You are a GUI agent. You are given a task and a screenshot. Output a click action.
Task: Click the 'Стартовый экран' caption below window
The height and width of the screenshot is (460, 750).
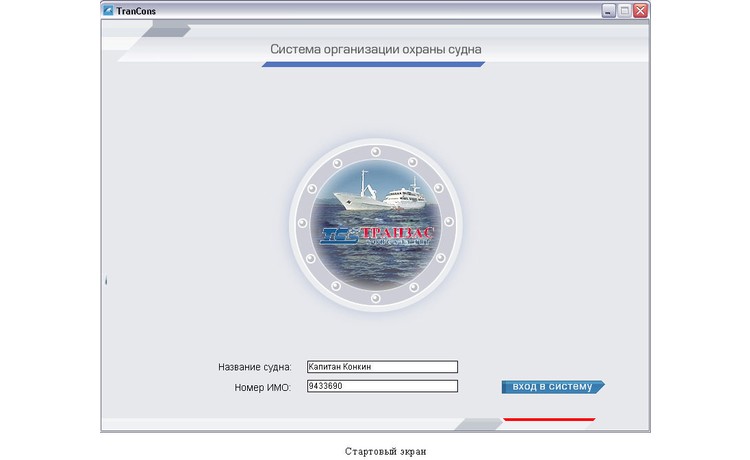[385, 451]
